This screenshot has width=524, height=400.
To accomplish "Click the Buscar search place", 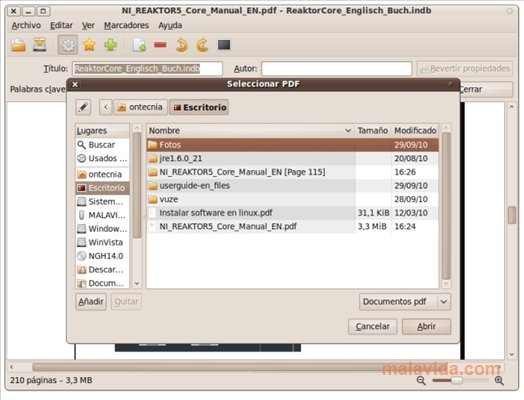I will 102,145.
